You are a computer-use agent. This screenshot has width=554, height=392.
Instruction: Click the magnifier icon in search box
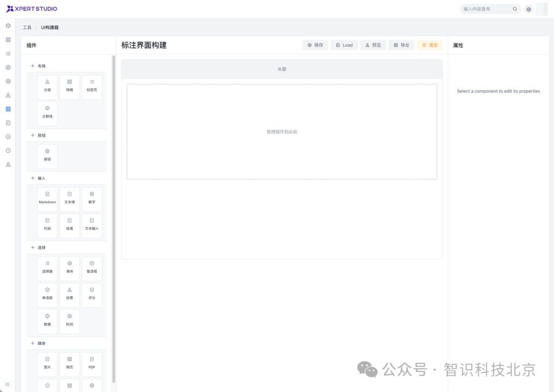(515, 9)
